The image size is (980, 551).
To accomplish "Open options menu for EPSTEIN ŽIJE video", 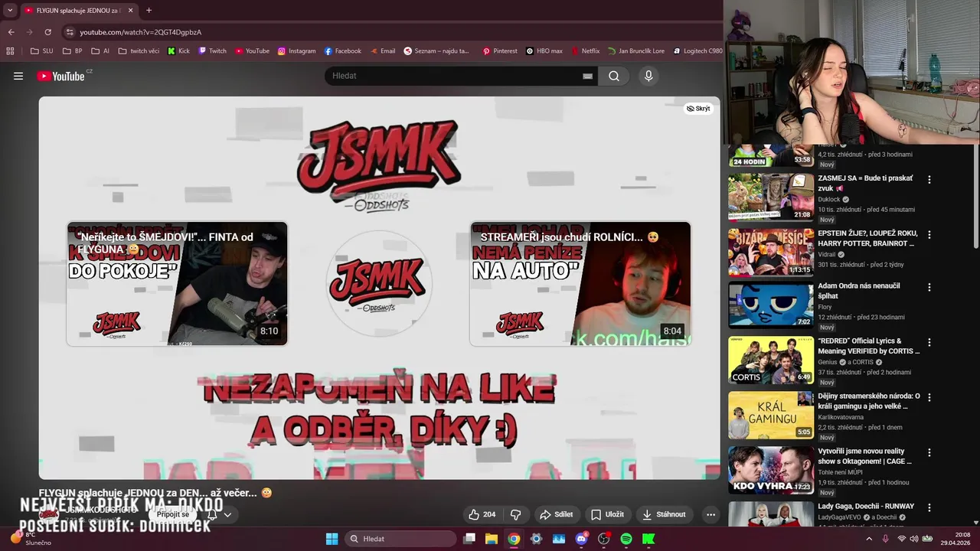I will pos(929,235).
